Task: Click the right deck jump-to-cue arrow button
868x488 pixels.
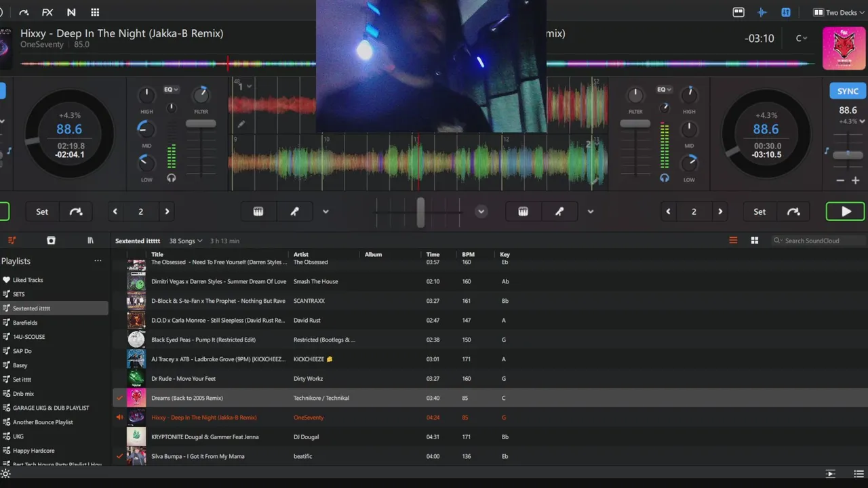Action: click(793, 211)
